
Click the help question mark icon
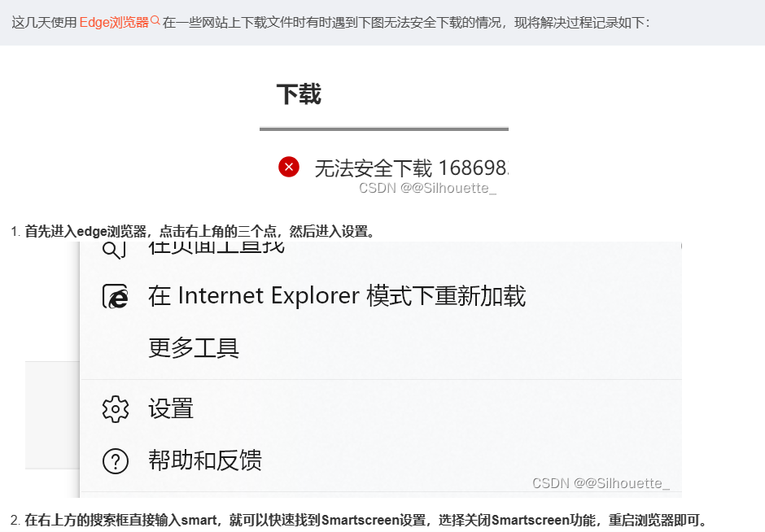click(115, 460)
